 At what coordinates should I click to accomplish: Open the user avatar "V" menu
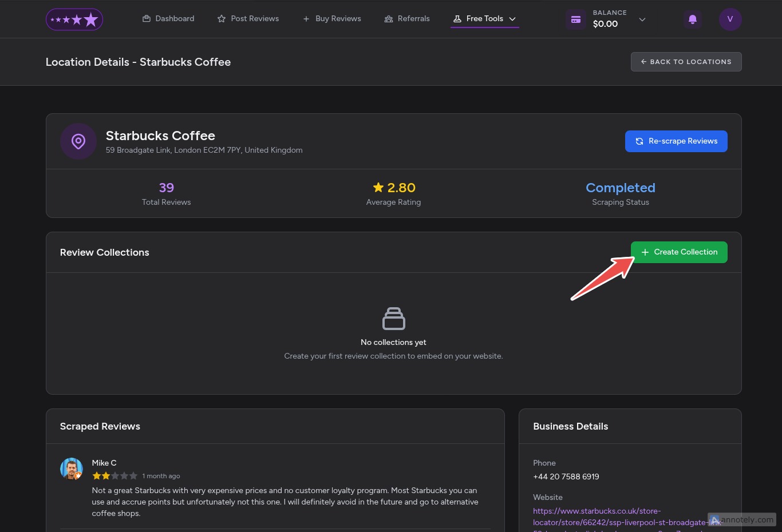[x=730, y=19]
